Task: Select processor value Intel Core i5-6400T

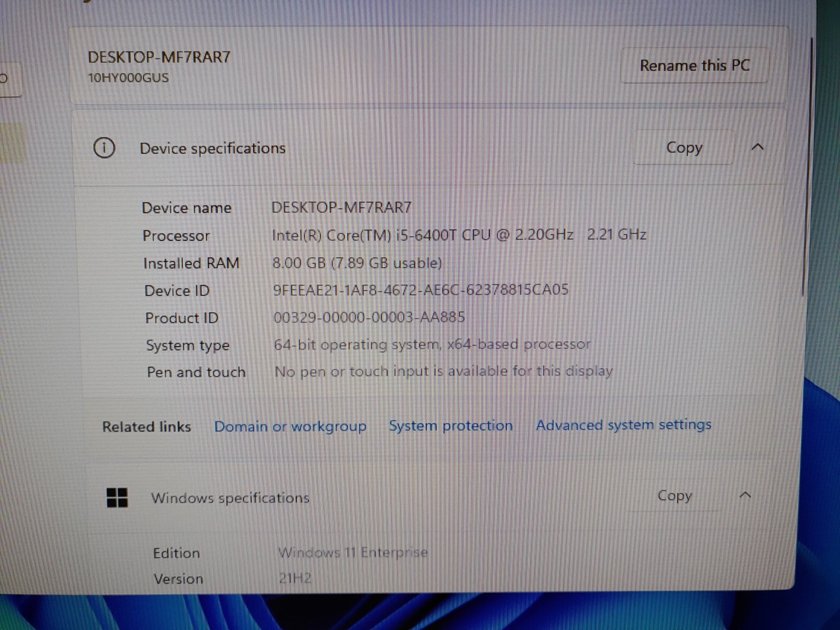Action: click(x=459, y=235)
